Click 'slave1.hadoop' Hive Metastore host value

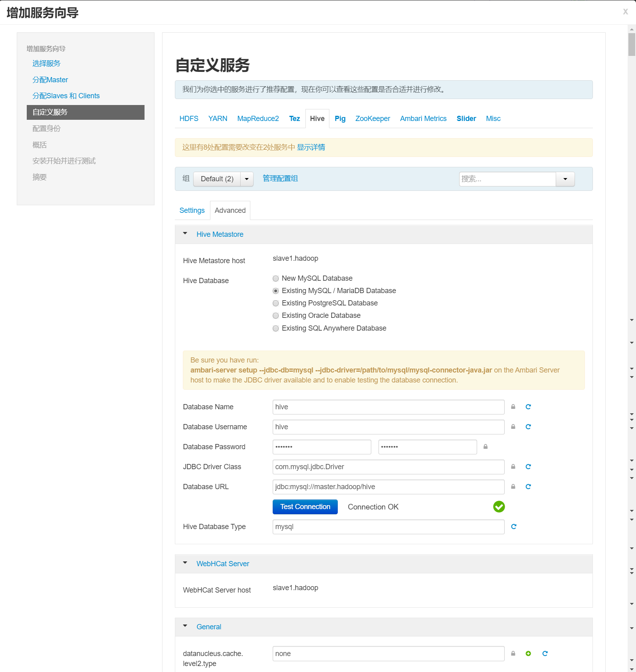tap(295, 258)
